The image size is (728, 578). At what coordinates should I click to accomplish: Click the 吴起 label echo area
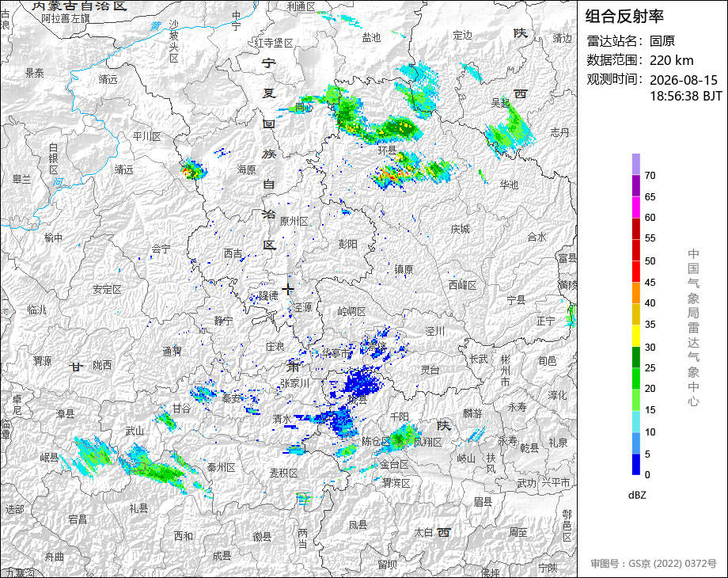510,127
